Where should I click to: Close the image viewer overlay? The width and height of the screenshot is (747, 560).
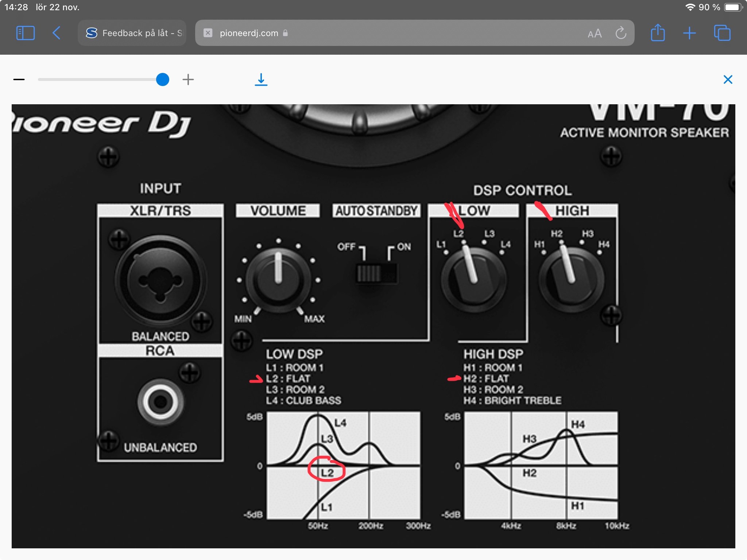[x=728, y=79]
